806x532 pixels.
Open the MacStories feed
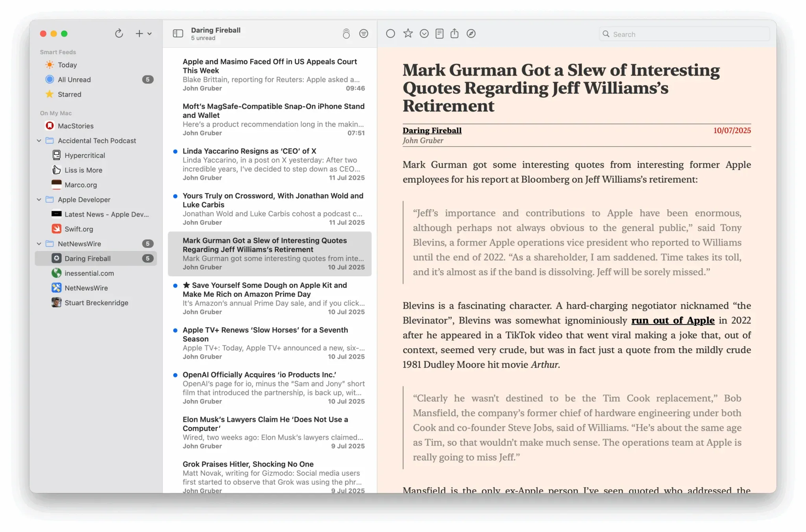tap(76, 126)
